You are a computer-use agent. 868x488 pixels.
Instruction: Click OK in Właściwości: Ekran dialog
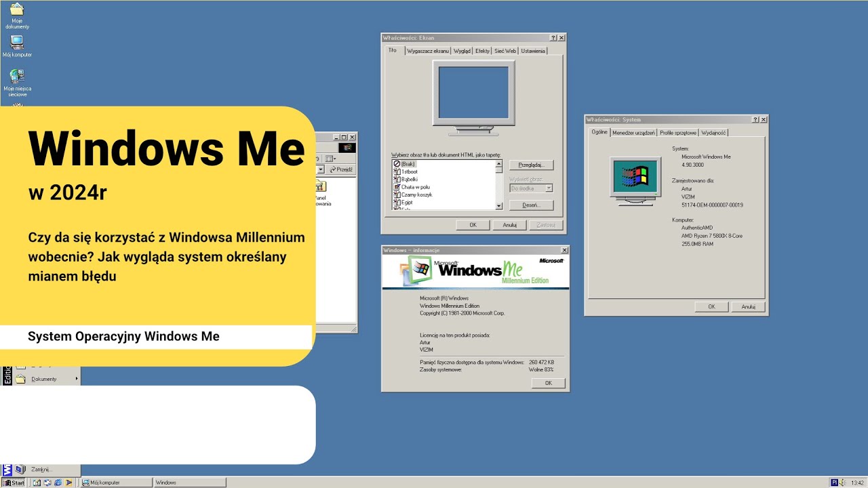pyautogui.click(x=473, y=225)
